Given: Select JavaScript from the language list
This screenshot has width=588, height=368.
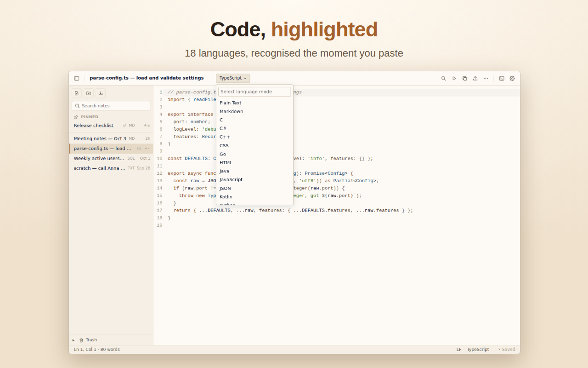Looking at the screenshot, I should pyautogui.click(x=254, y=180).
